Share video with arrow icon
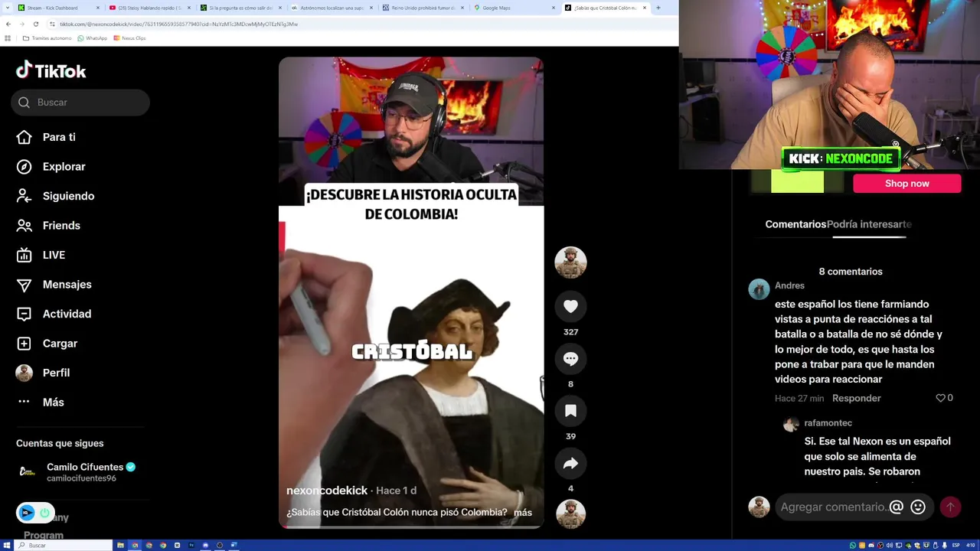The height and width of the screenshot is (551, 980). click(570, 463)
